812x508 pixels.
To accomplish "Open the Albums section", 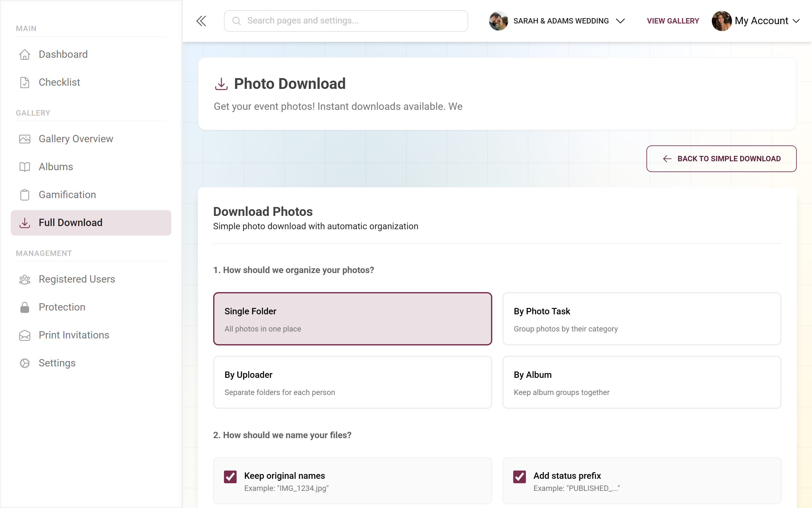I will [91, 167].
